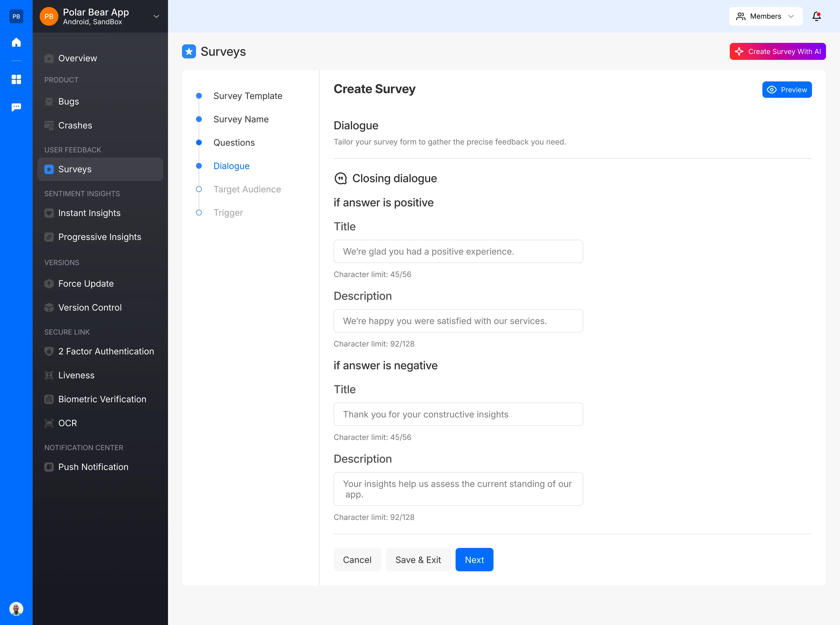Open Bugs from the sidebar
Screen dimensions: 840x625
coord(69,101)
